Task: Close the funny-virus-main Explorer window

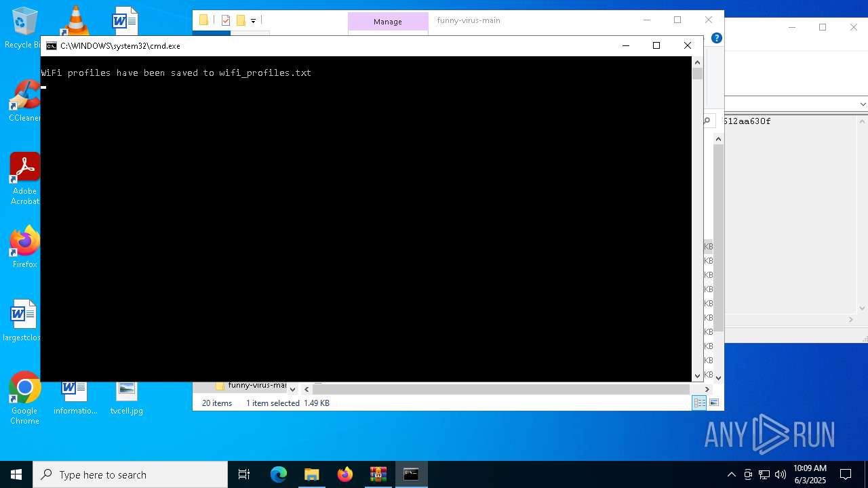Action: (708, 20)
